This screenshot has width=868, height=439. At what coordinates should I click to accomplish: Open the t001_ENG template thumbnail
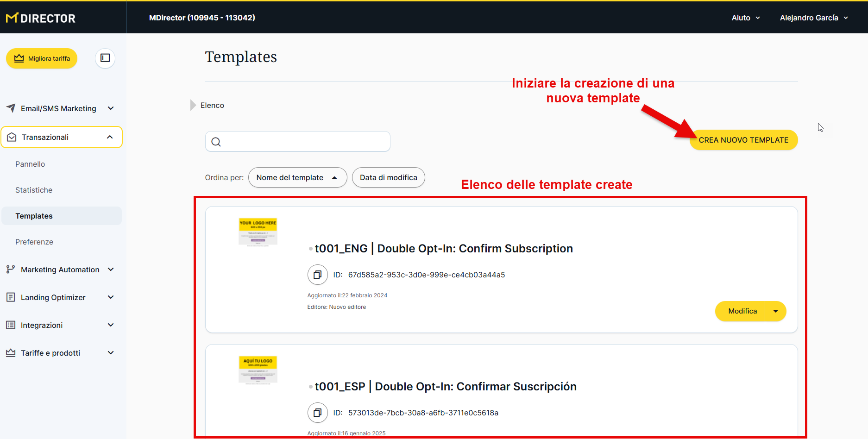click(x=258, y=232)
